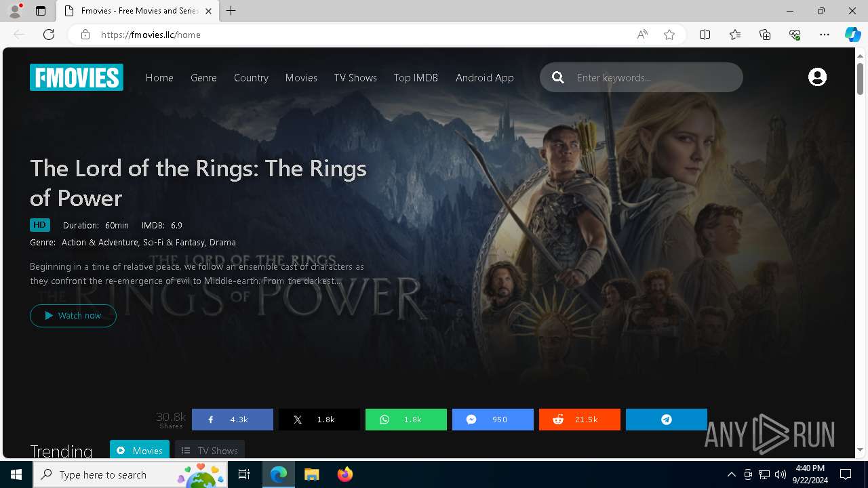The width and height of the screenshot is (868, 488).
Task: Click Microsoft Edge taskbar icon
Action: pos(279,474)
